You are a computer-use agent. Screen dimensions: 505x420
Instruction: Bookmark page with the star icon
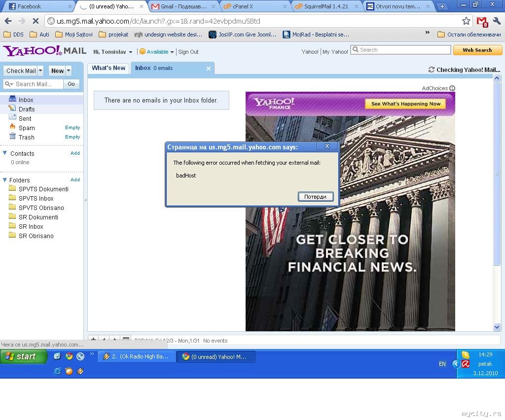click(466, 21)
